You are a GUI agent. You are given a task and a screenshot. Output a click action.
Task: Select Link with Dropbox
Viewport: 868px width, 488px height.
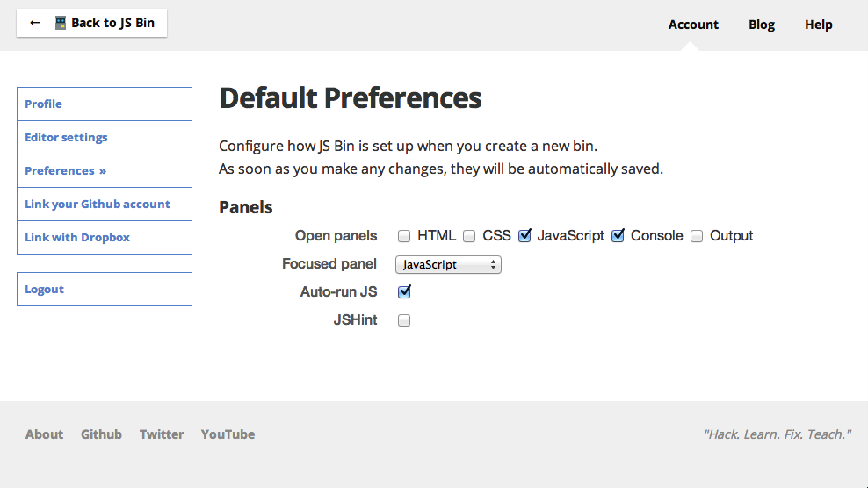coord(105,237)
